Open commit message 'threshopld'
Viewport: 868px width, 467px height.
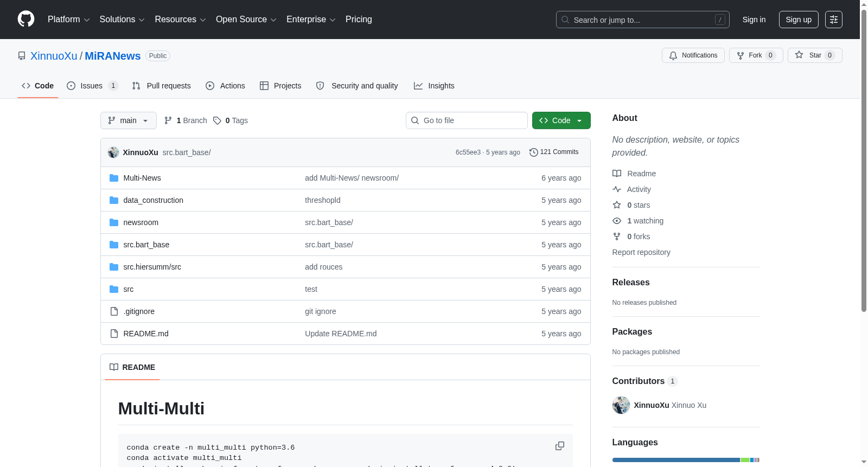coord(323,200)
